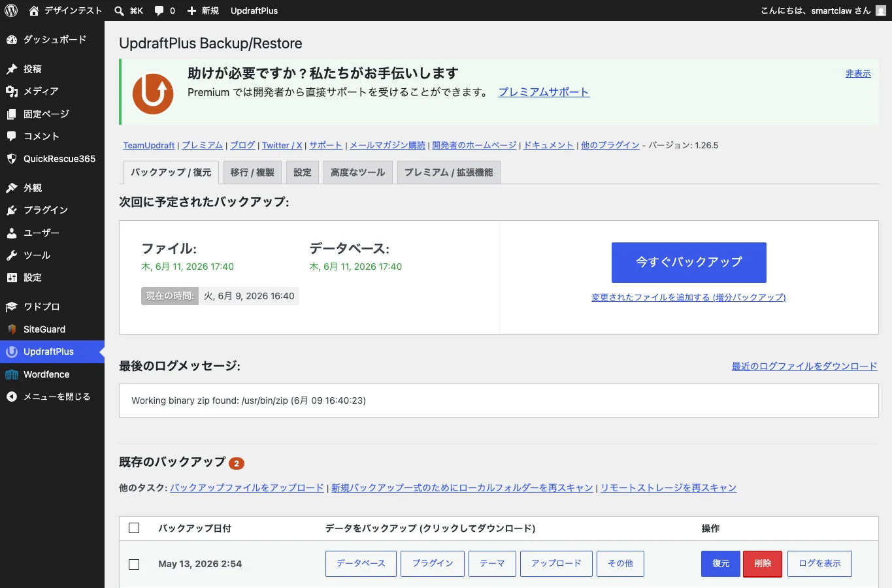This screenshot has width=892, height=588.
Task: Open the プレミアム / 拡張機能 tab
Action: (449, 172)
